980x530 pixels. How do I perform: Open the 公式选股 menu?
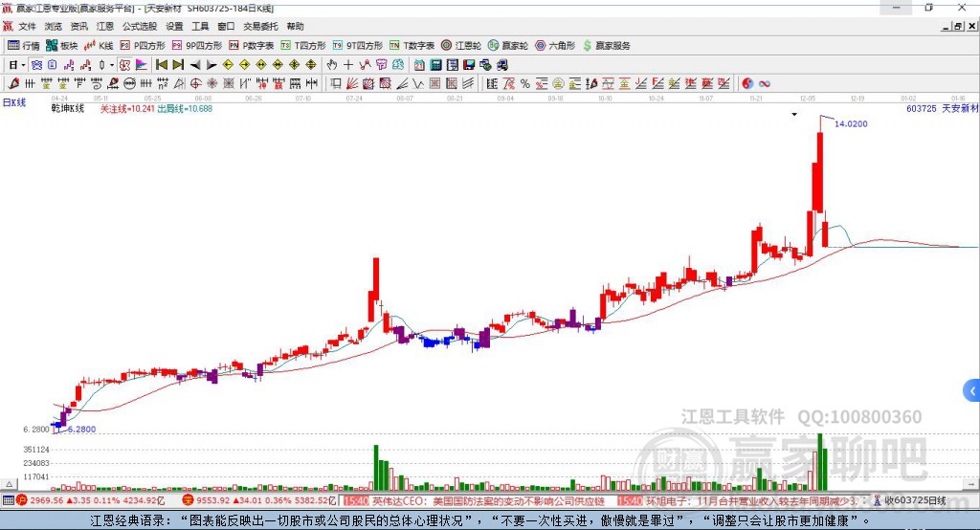point(140,26)
